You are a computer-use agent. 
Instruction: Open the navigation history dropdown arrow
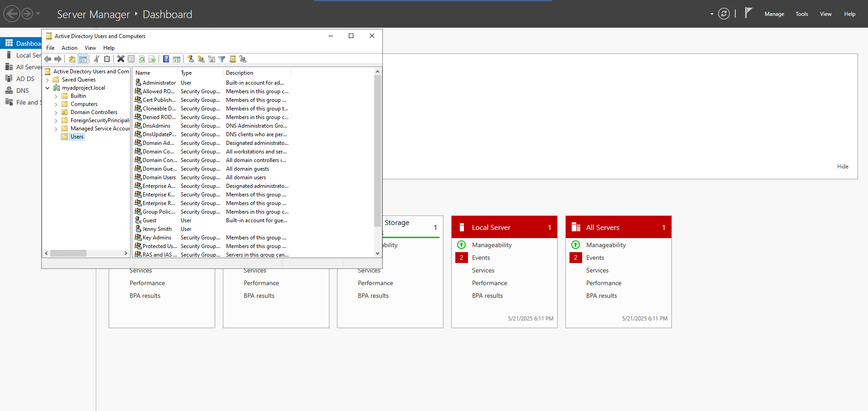(38, 14)
